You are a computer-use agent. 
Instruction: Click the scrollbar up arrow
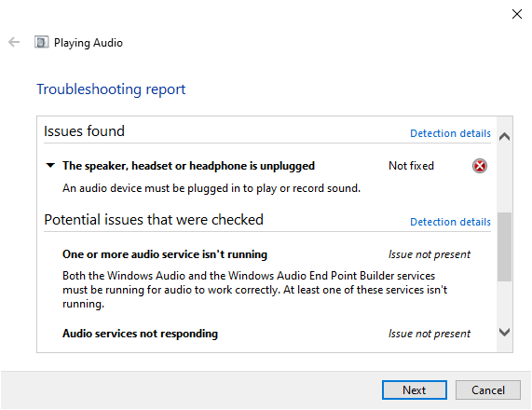tap(505, 136)
